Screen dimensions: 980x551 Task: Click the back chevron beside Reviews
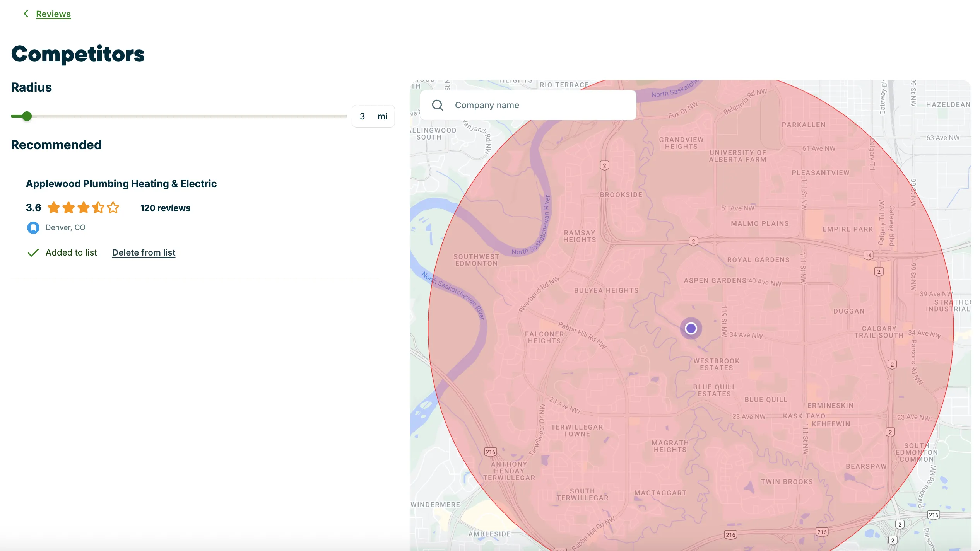[x=26, y=14]
